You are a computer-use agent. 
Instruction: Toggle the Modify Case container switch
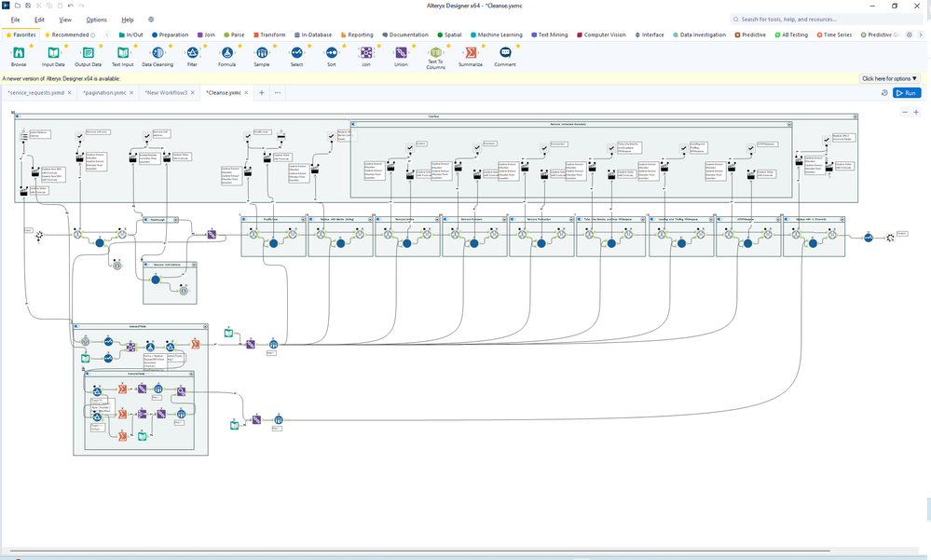tap(245, 219)
